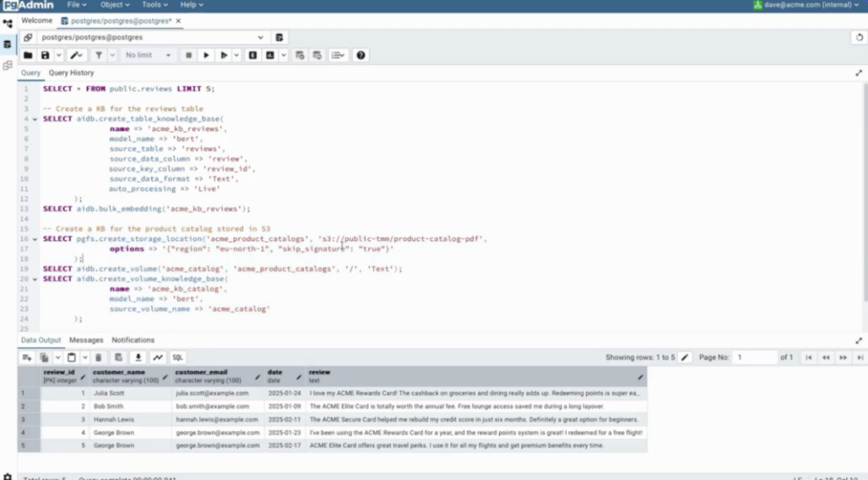The height and width of the screenshot is (480, 868).
Task: Expand the filter options dropdown arrow
Action: [x=113, y=55]
